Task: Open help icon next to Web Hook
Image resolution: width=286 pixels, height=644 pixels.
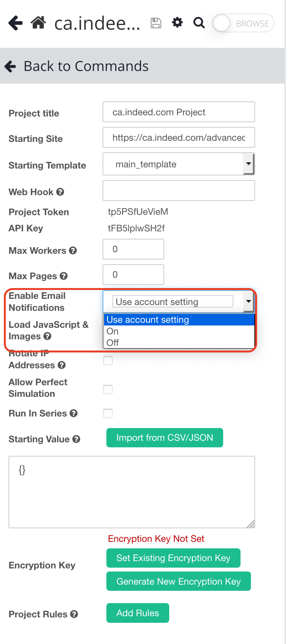Action: (x=60, y=192)
